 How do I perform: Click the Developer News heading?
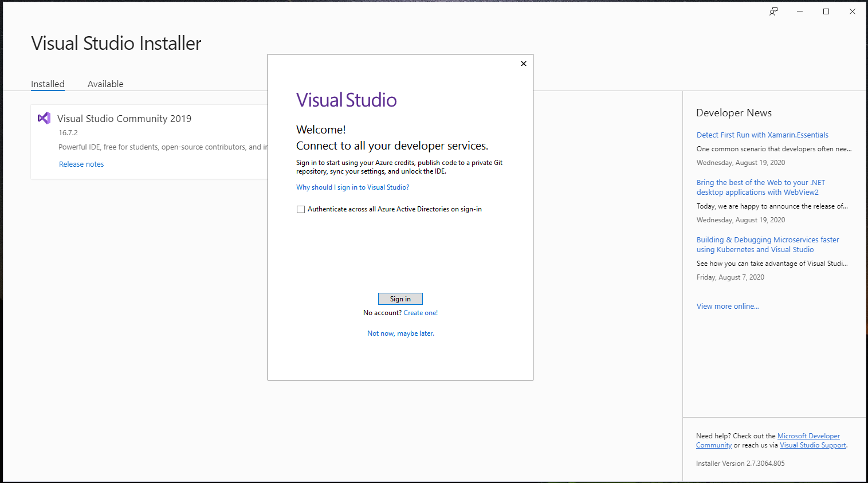(734, 113)
